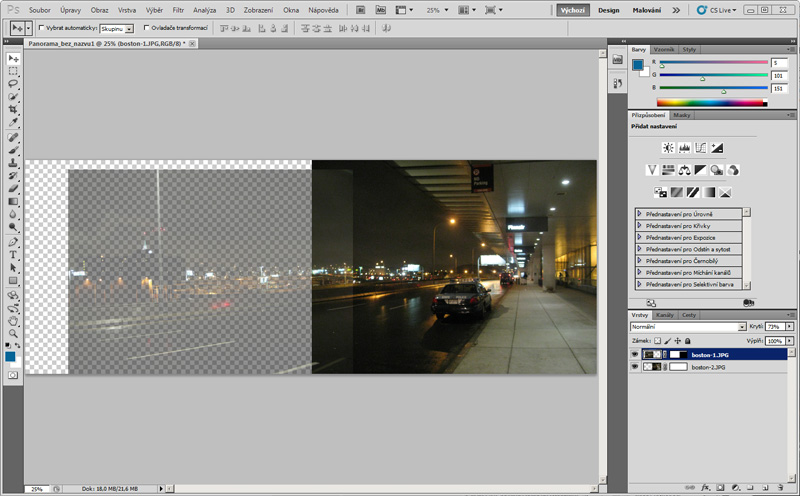Pick the Eyedropper tool

(13, 123)
